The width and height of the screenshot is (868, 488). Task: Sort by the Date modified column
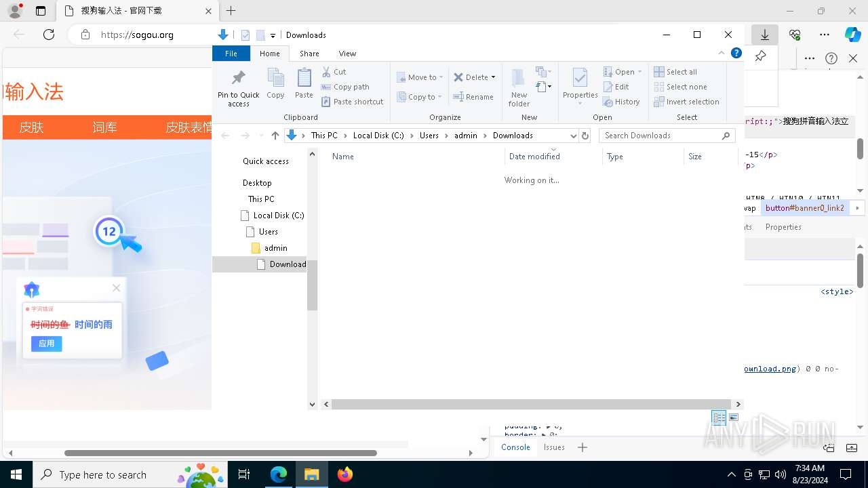click(534, 157)
